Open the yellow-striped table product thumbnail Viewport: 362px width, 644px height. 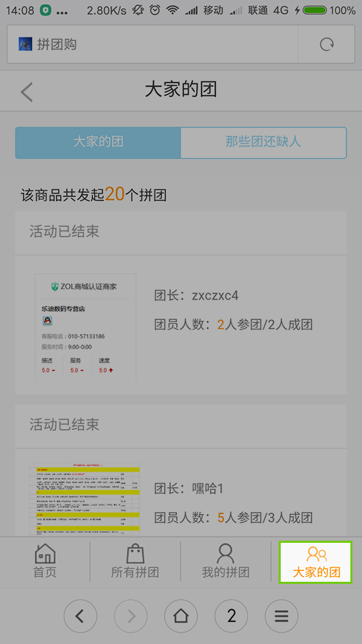tap(85, 499)
